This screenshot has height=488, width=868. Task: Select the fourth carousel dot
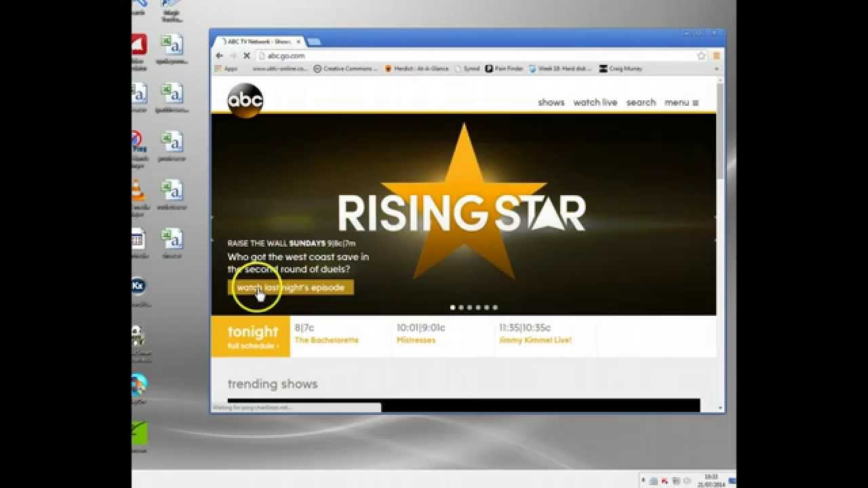coord(478,307)
